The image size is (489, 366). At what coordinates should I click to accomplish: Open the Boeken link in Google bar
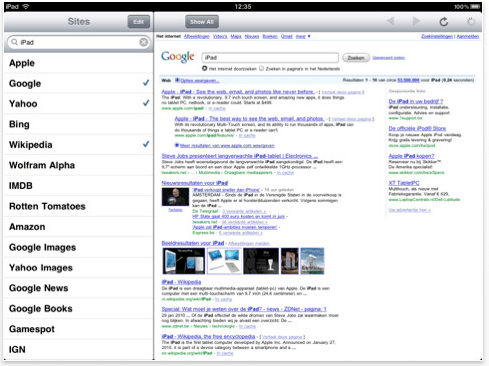click(x=270, y=36)
